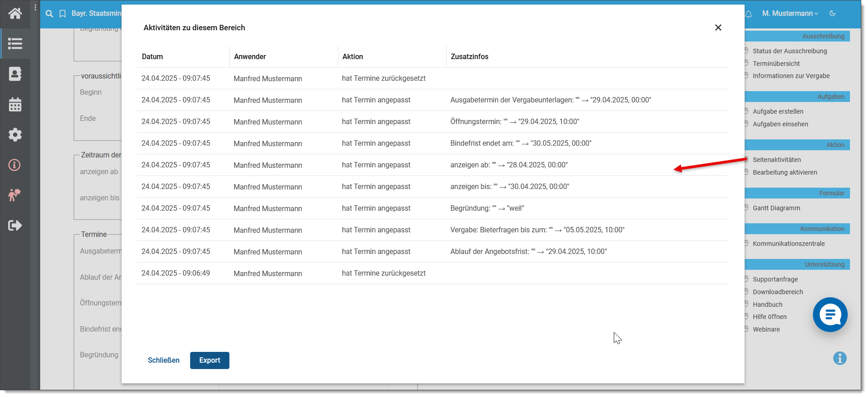
Task: Click the bookmark icon in header
Action: 62,14
